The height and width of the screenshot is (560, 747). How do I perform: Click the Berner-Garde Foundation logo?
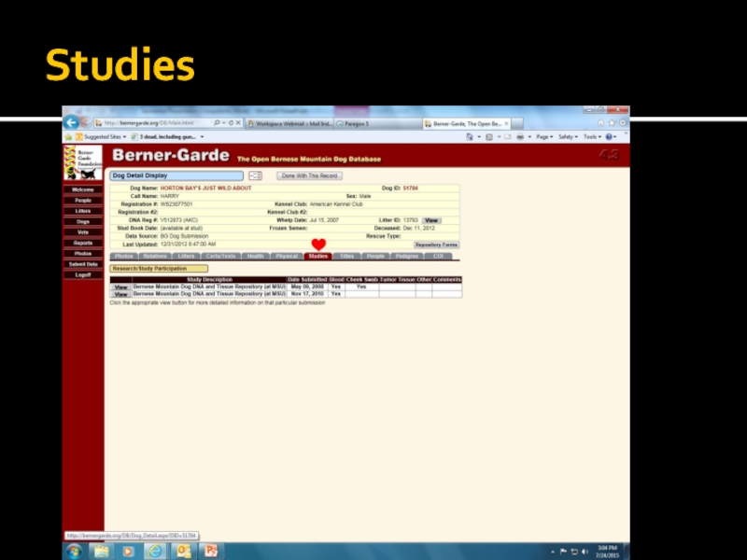[x=83, y=161]
